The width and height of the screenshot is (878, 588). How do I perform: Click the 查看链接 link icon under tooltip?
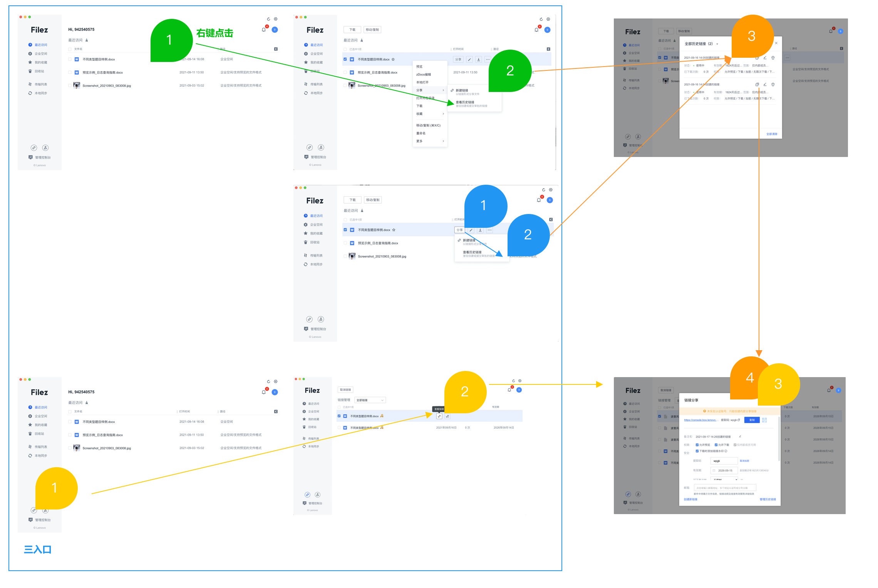439,416
